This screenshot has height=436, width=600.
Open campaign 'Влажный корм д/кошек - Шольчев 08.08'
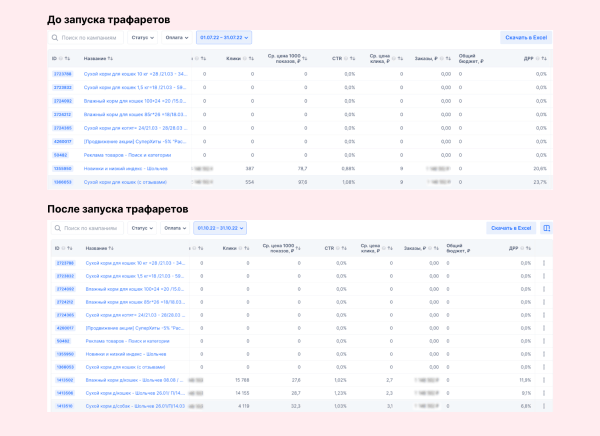coord(134,380)
